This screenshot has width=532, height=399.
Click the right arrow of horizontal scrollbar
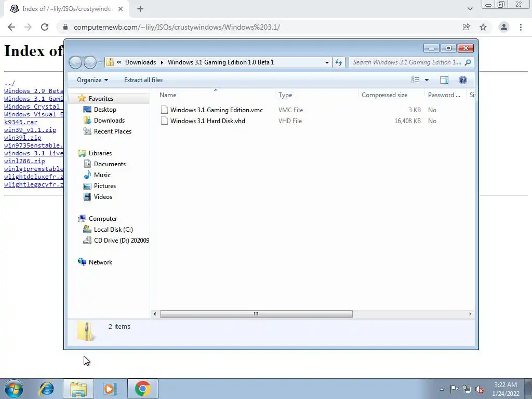point(470,314)
